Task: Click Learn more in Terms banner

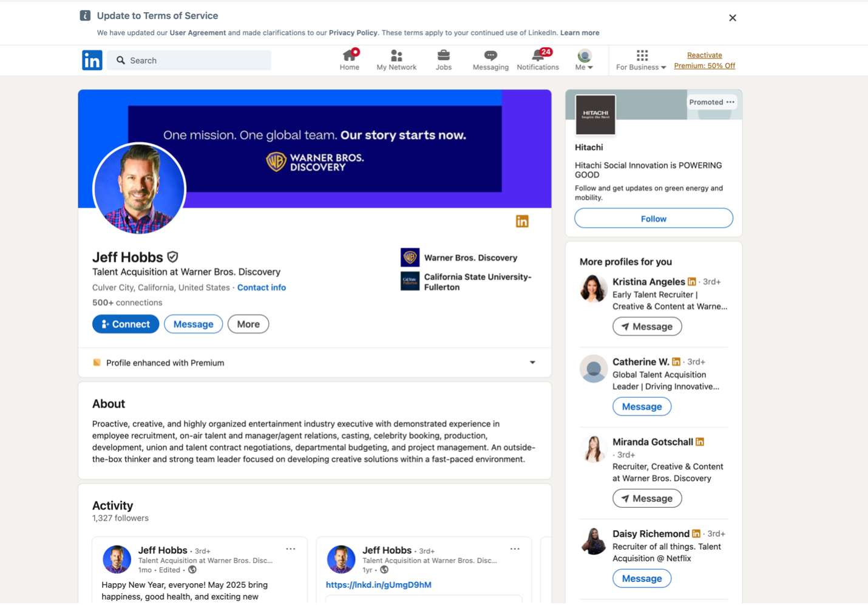Action: [580, 33]
